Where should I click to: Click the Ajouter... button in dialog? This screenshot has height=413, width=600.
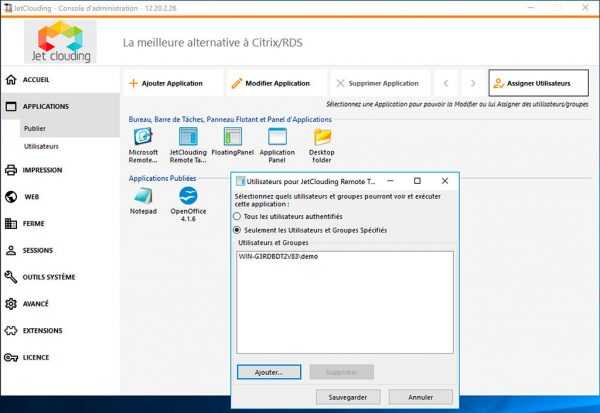point(269,372)
